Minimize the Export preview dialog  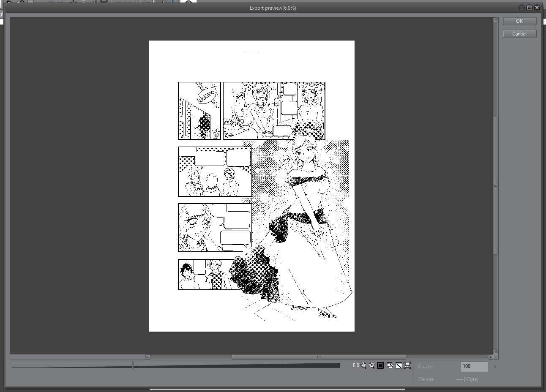522,8
